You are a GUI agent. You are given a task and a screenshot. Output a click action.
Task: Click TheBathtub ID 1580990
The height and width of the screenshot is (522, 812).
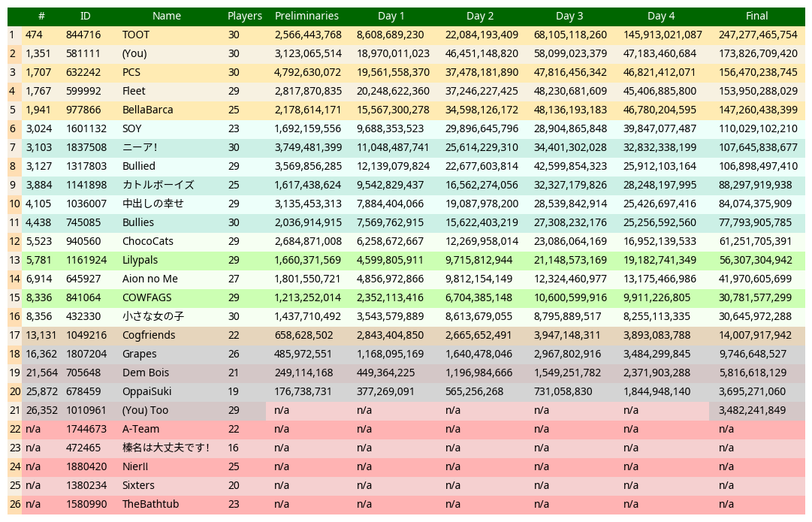86,505
